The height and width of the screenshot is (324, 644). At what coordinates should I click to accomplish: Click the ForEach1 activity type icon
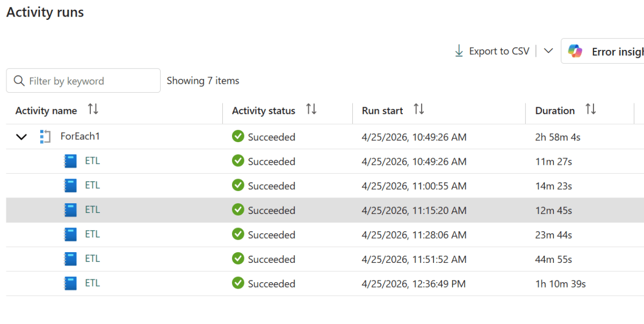pos(46,136)
